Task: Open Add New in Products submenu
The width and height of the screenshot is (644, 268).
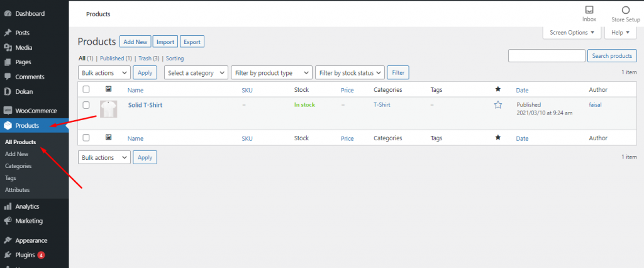Action: 17,154
